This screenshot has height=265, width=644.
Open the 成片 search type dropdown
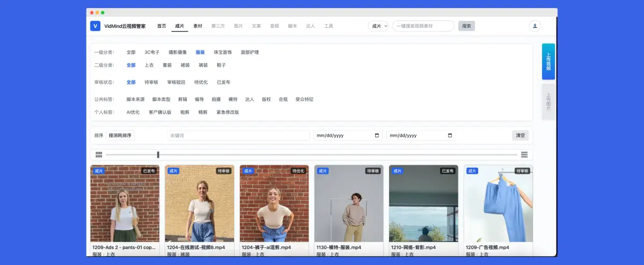[x=378, y=26]
